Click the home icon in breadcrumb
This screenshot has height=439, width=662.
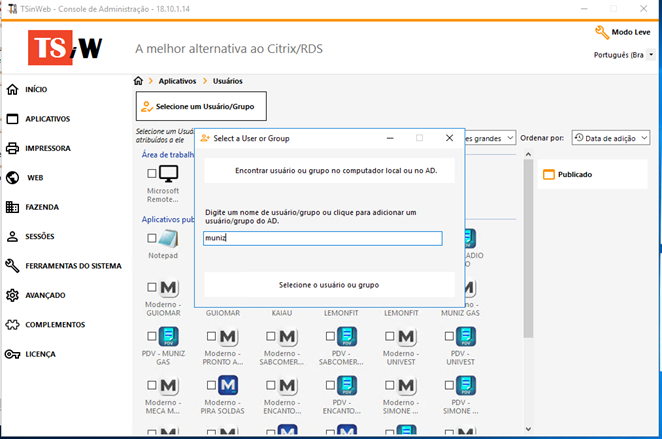click(x=139, y=81)
